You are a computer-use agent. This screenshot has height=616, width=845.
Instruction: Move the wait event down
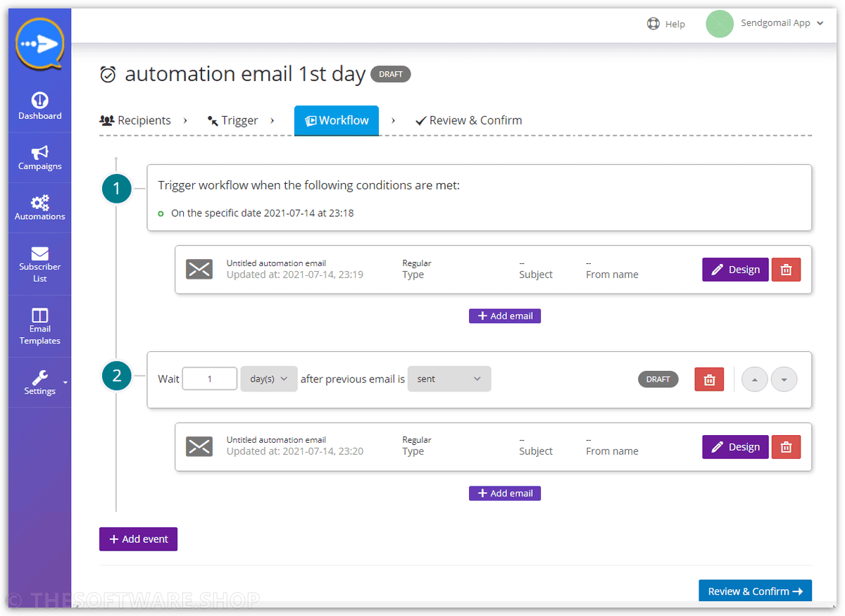click(x=784, y=379)
